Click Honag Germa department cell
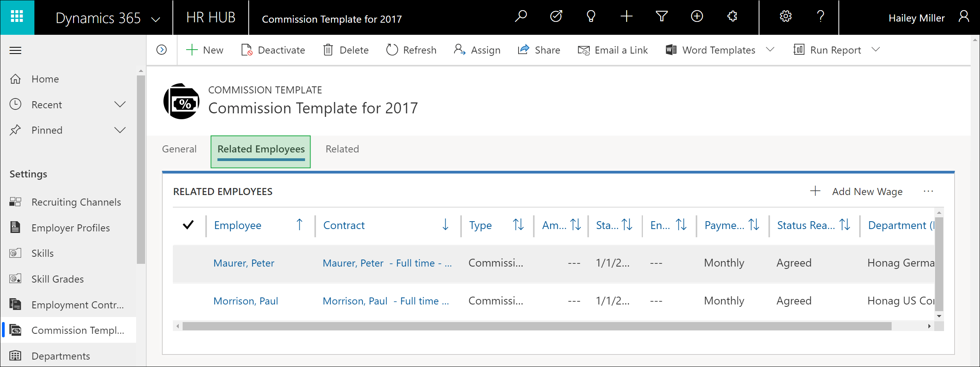The image size is (980, 367). 901,263
